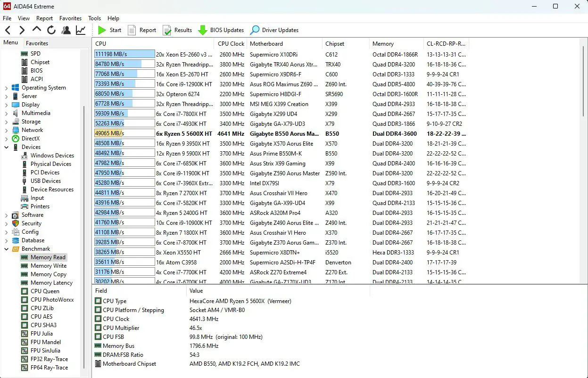Screen dimensions: 588x378
Task: Open the Favorites menu
Action: tap(70, 18)
